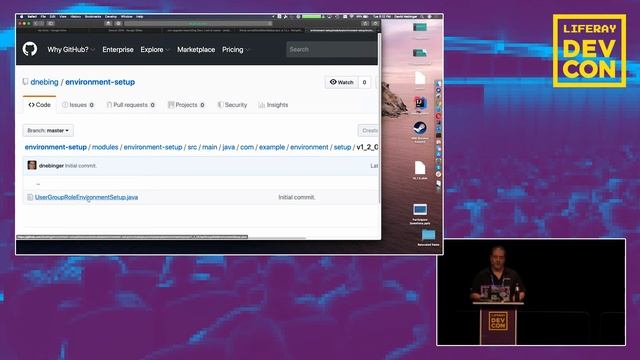640x360 pixels.
Task: Go to com in breadcrumb path
Action: [247, 147]
